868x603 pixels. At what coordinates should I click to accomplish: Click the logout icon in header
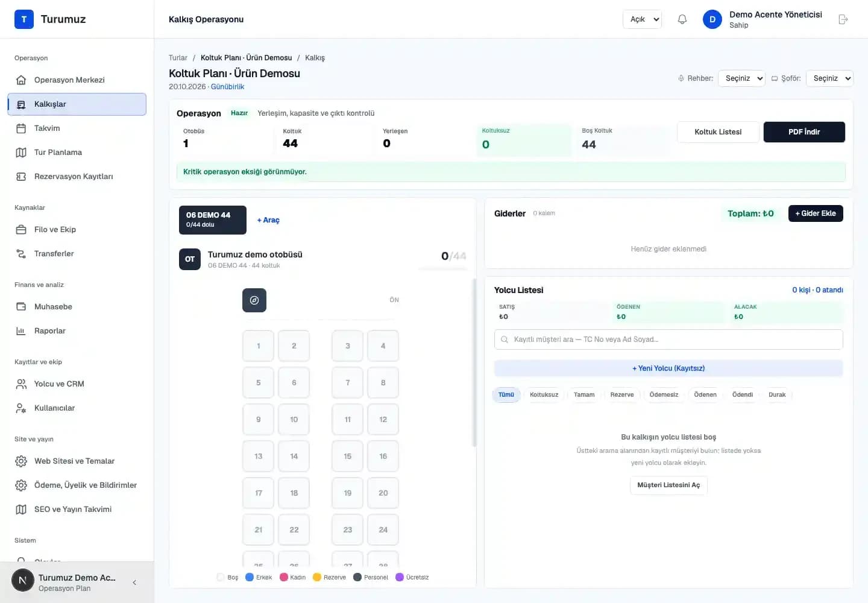(843, 19)
